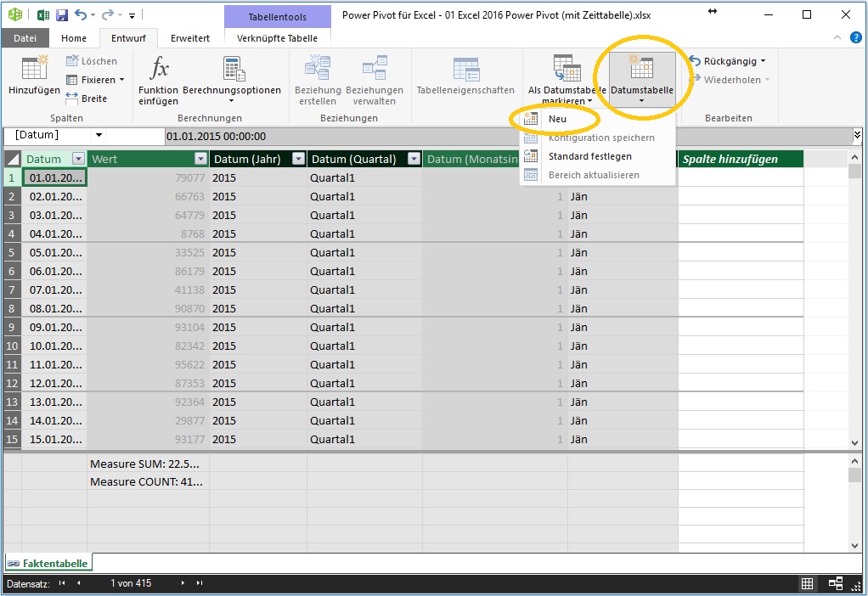Open the Datum column filter dropdown
Viewport: 868px width, 596px height.
80,158
